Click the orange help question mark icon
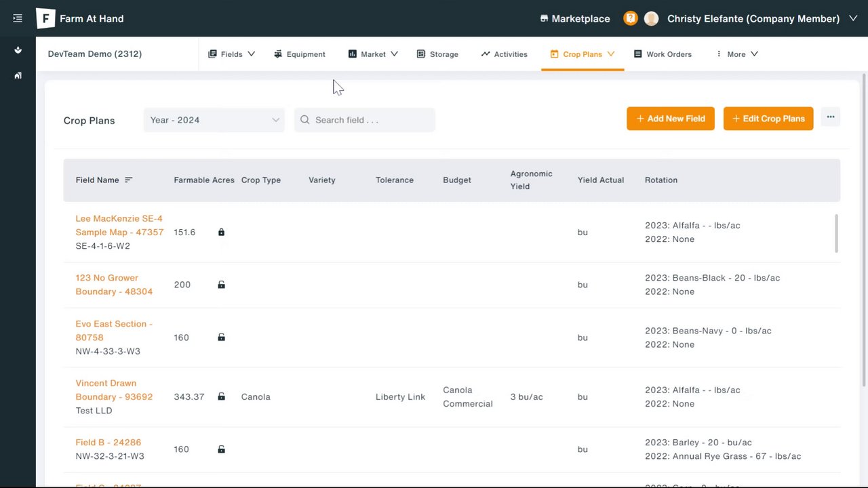Image resolution: width=868 pixels, height=488 pixels. [x=631, y=18]
